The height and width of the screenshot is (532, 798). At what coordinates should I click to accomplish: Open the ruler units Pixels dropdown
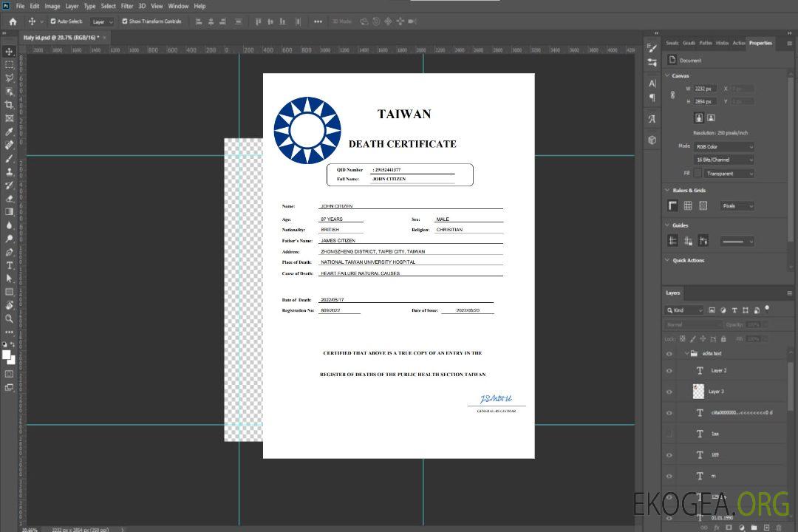tap(737, 206)
